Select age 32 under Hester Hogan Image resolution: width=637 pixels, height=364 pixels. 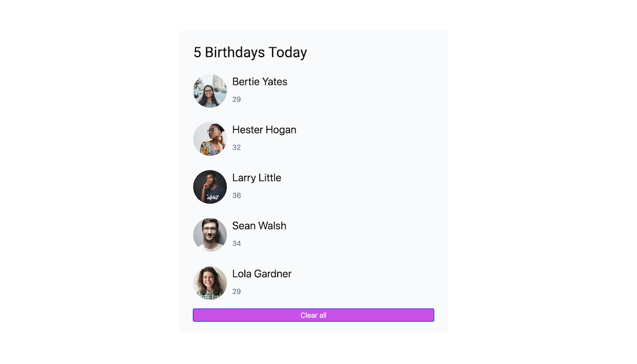coord(236,147)
